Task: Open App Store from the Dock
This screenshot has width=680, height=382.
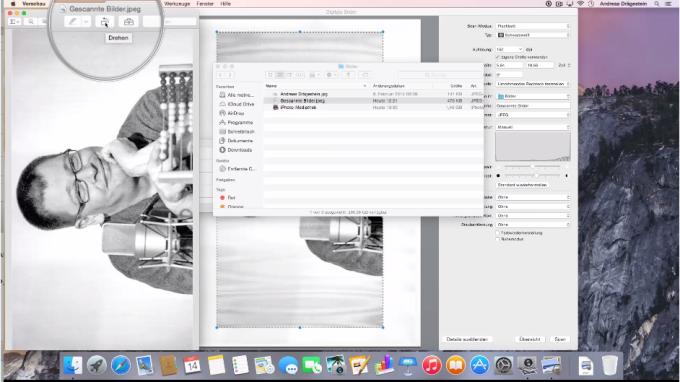Action: pyautogui.click(x=480, y=365)
